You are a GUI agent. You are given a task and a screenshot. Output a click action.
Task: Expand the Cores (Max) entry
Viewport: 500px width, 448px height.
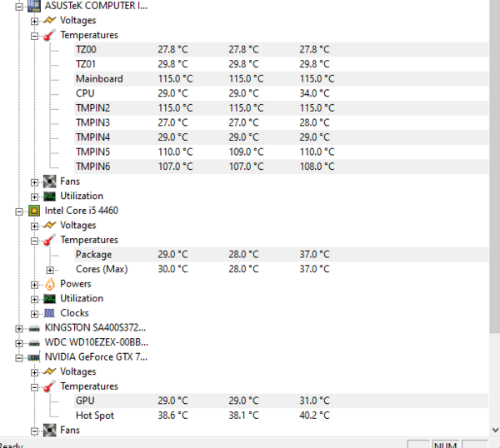[50, 270]
